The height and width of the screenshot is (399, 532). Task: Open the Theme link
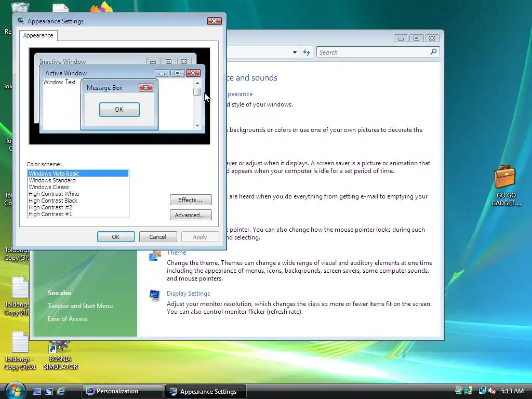tap(177, 252)
